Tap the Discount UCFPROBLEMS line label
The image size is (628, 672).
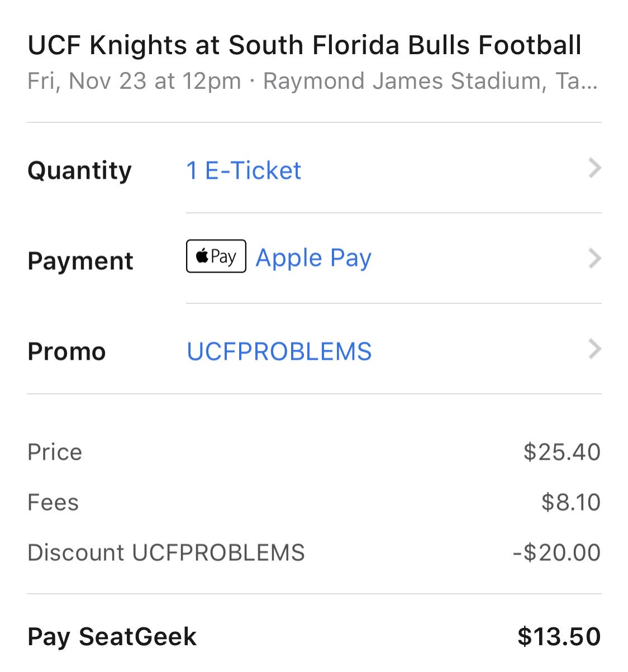pos(166,552)
